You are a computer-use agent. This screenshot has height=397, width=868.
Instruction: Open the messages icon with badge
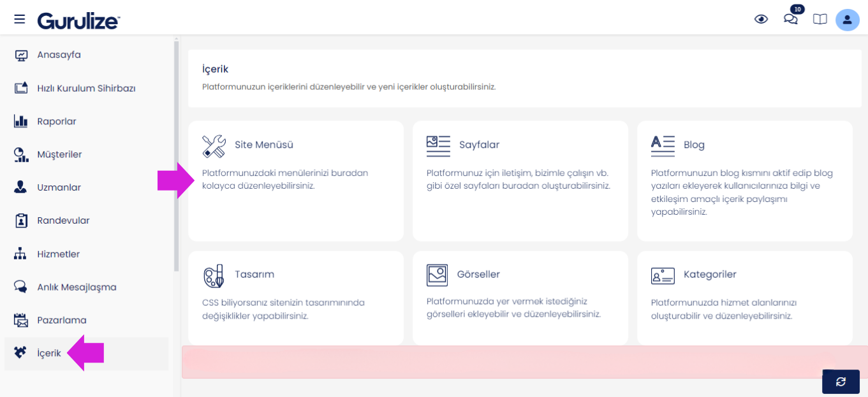pos(791,19)
